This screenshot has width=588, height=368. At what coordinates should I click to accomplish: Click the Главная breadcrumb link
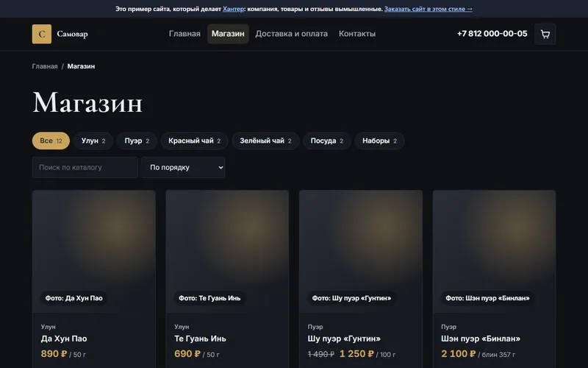[x=45, y=66]
